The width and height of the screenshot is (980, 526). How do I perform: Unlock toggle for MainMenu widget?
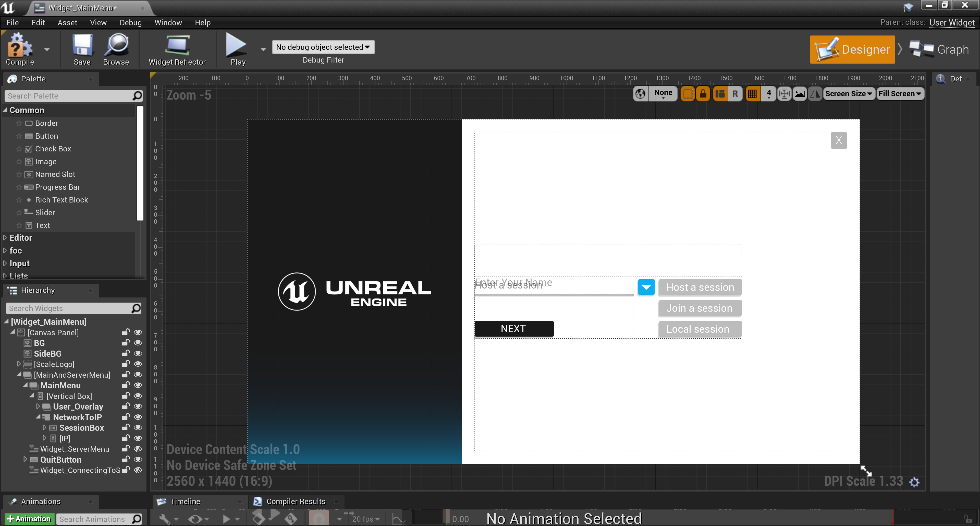coord(126,385)
